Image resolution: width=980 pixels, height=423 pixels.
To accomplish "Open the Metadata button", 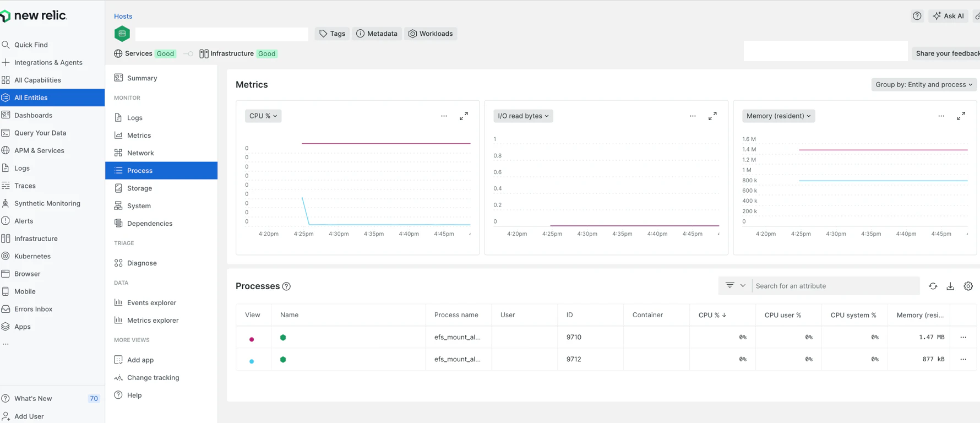I will (x=377, y=34).
